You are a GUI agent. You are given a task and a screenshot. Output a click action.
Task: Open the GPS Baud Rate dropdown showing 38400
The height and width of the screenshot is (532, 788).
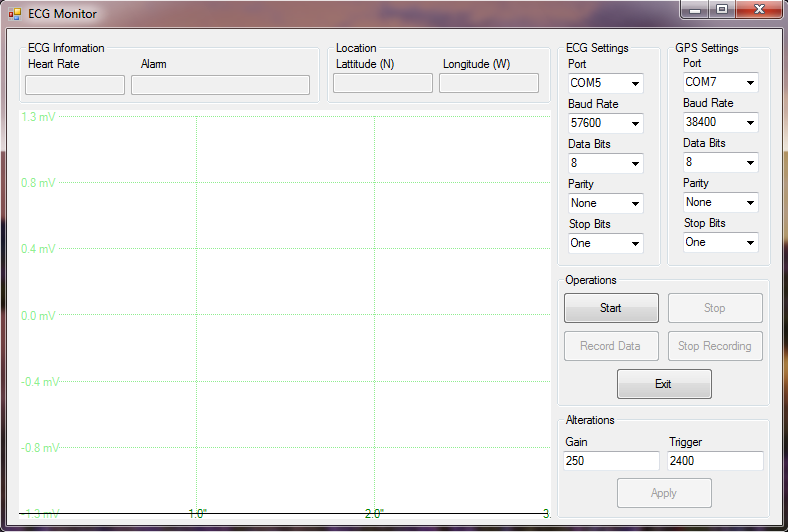(721, 122)
